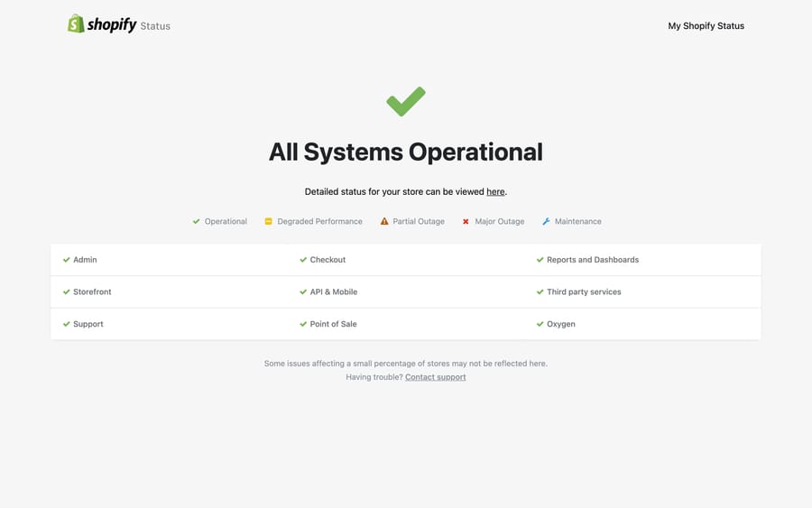Select the 'Checkout' service label
This screenshot has height=508, width=812.
328,260
